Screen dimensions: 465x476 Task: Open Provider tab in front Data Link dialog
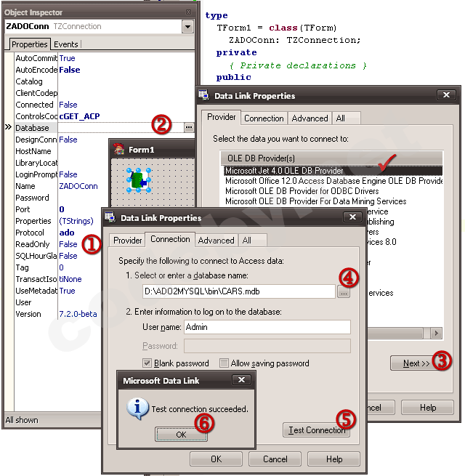tap(127, 241)
